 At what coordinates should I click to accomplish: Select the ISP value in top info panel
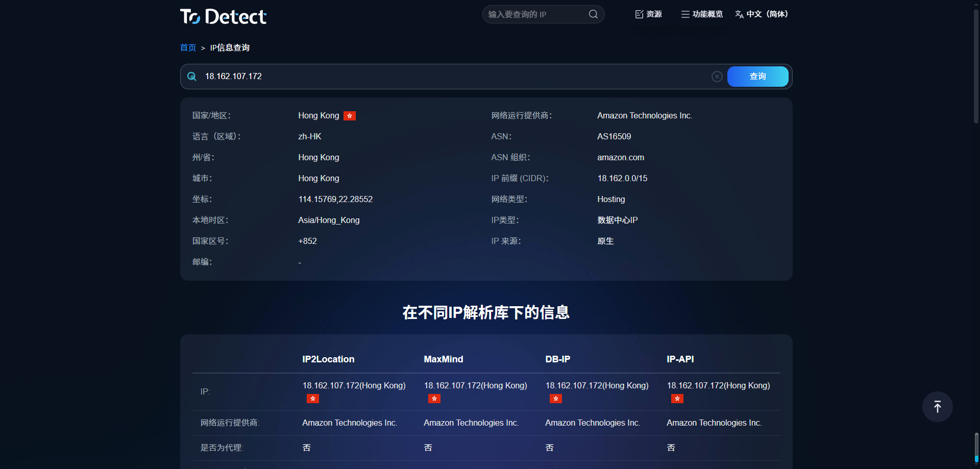click(645, 115)
